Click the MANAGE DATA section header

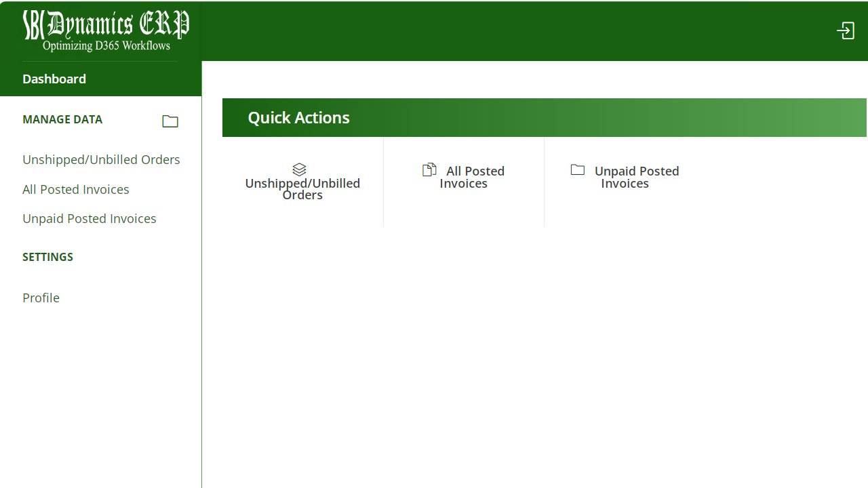[62, 119]
